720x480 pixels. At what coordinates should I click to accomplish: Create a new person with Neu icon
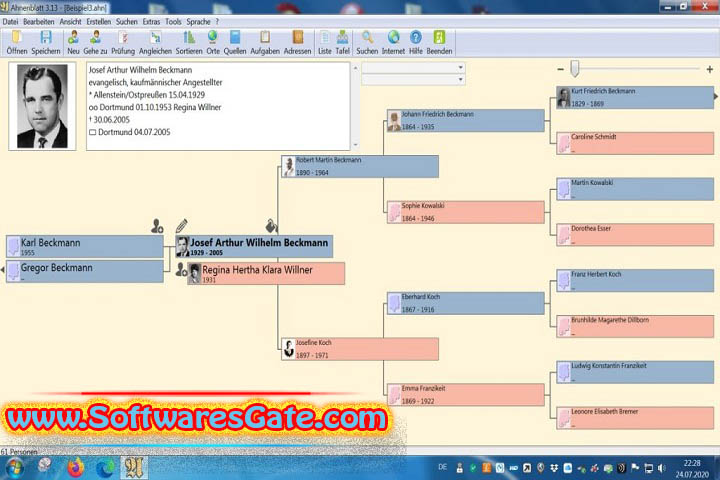[x=73, y=43]
